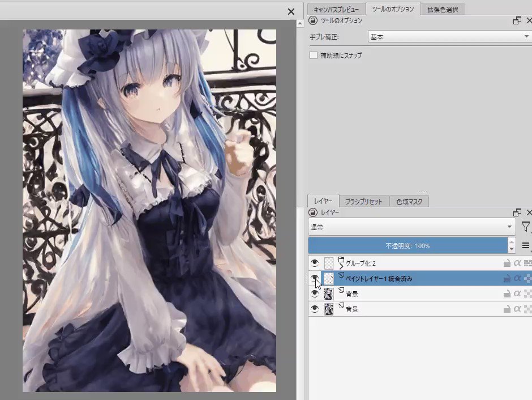Viewport: 532px width, 400px height.
Task: Increase opacity with the up stepper arrow
Action: pos(512,241)
